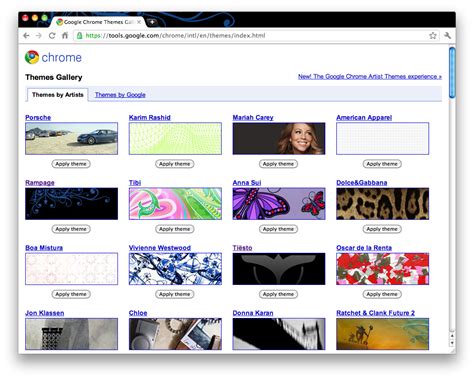
Task: Apply the American Apparel theme
Action: (x=382, y=164)
